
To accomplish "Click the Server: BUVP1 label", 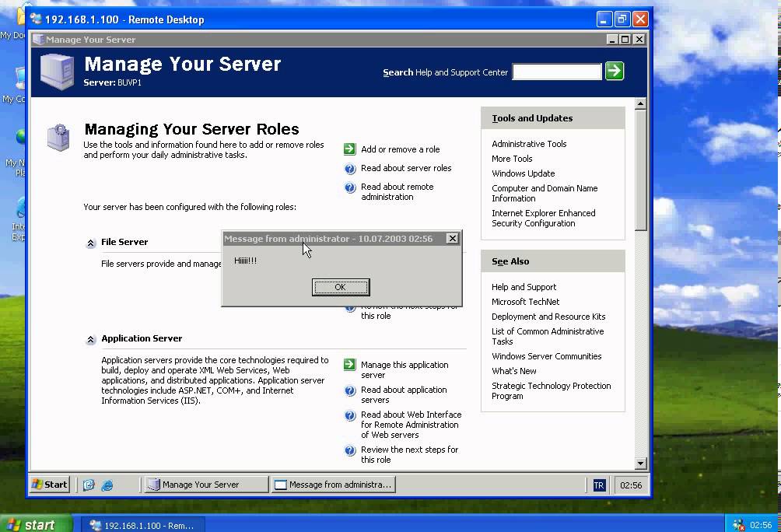I will [x=113, y=82].
